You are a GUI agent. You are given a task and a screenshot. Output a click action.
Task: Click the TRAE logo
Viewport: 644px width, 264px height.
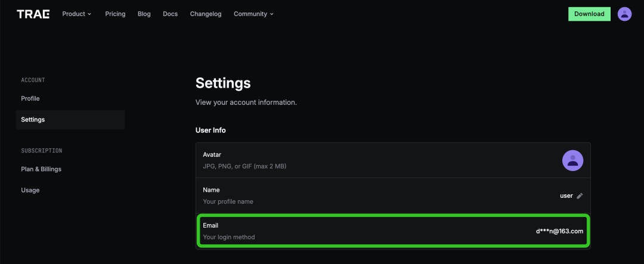33,14
